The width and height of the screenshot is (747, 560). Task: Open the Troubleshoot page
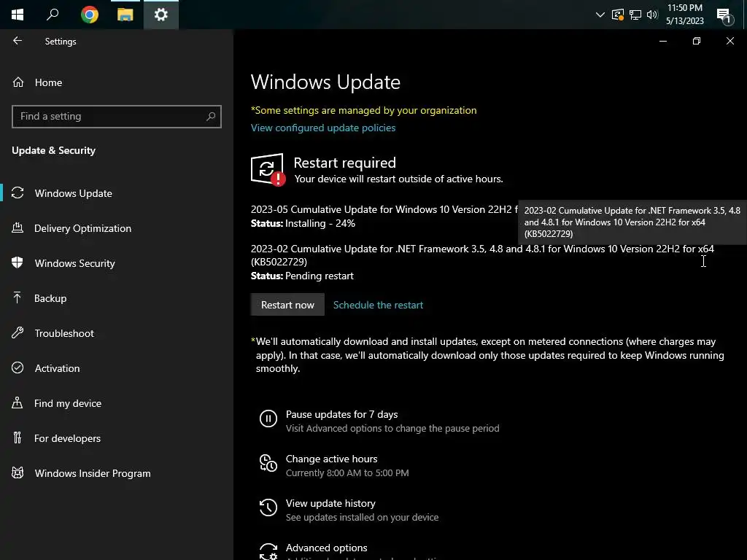click(x=64, y=333)
